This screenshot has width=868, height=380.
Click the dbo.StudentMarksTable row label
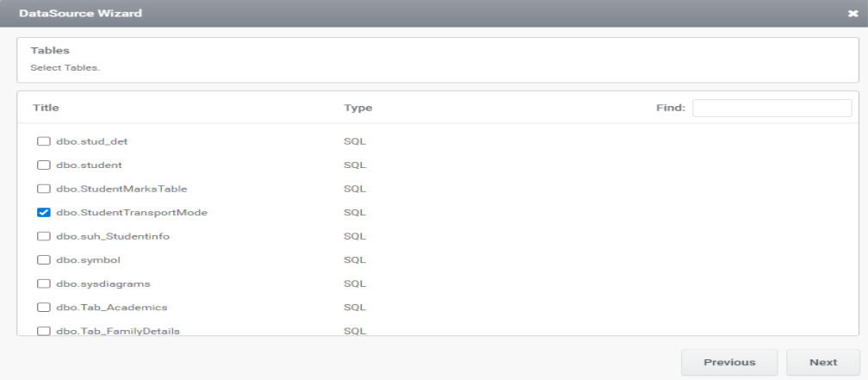click(x=121, y=189)
